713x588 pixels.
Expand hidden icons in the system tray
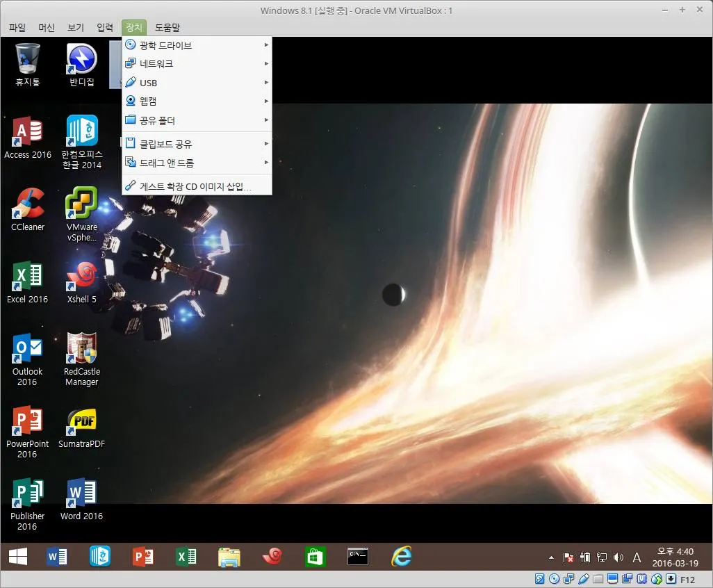click(551, 557)
